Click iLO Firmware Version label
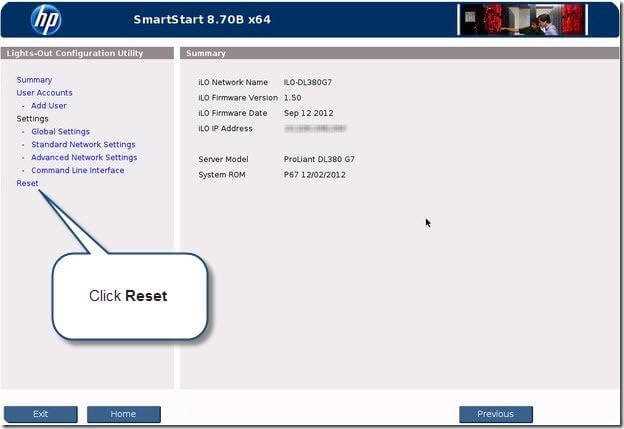This screenshot has width=624, height=429. 238,98
